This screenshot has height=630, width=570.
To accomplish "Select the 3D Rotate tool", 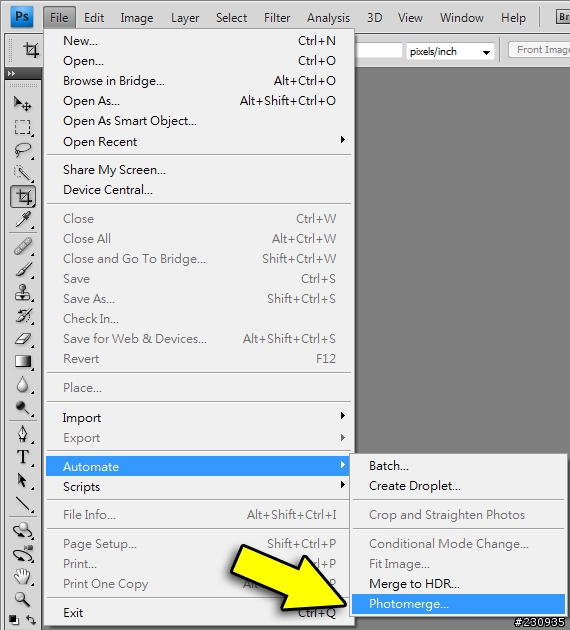I will point(22,530).
